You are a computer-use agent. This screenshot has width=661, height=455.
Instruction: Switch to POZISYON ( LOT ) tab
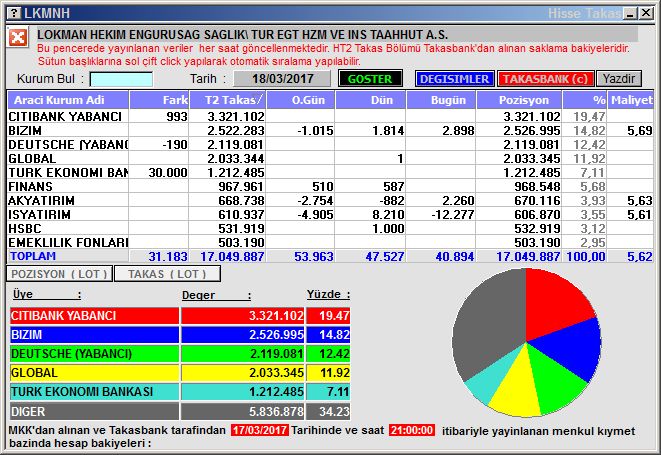click(x=59, y=274)
